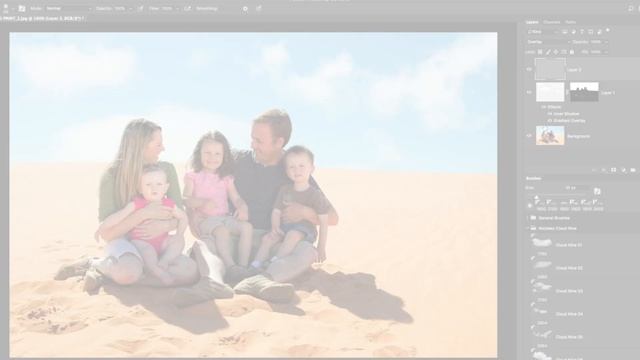Click the icon right of the smoothing gear
640x360 pixels.
coord(259,8)
